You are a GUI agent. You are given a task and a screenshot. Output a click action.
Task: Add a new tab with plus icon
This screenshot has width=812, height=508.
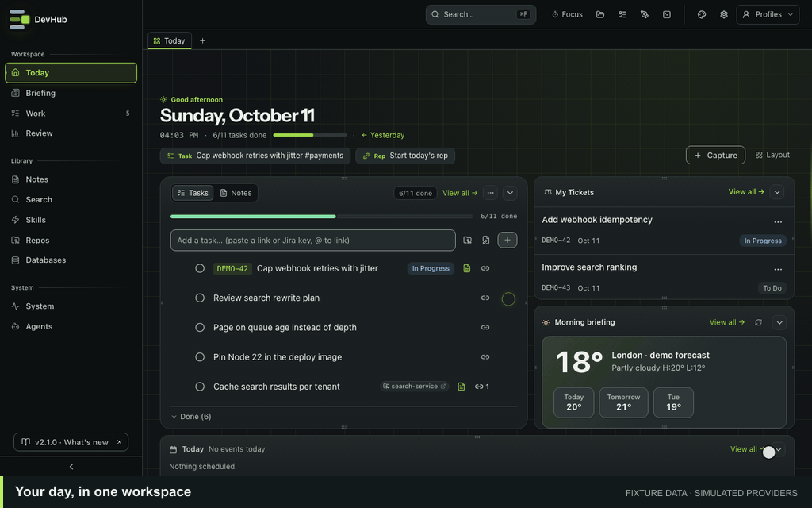click(202, 41)
